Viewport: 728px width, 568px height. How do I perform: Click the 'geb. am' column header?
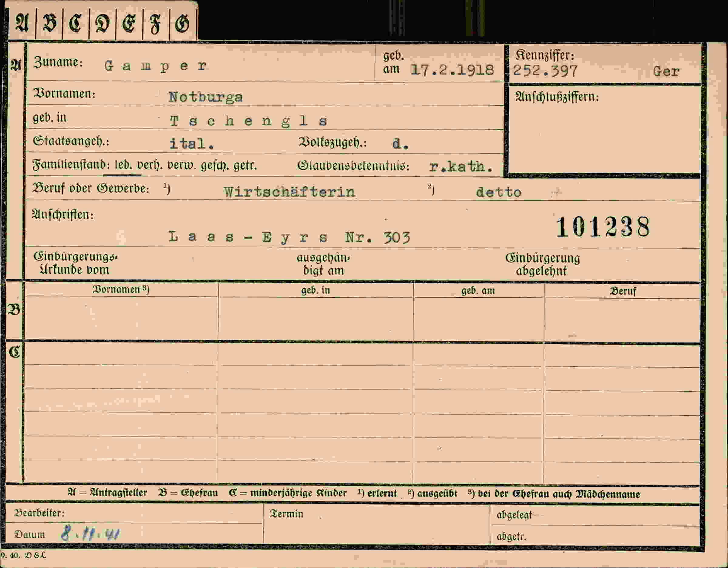coord(478,291)
